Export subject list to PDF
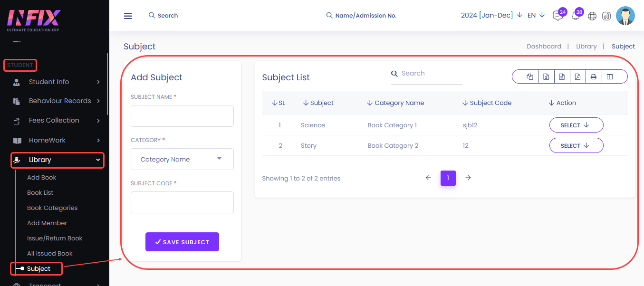Screen dimensions: 644x286 (x=577, y=76)
